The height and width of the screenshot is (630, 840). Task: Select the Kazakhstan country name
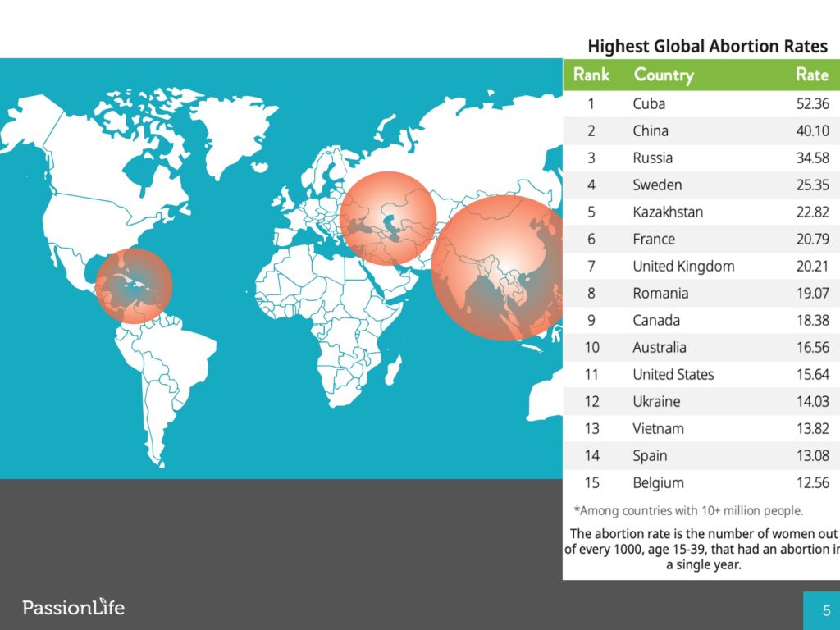668,212
